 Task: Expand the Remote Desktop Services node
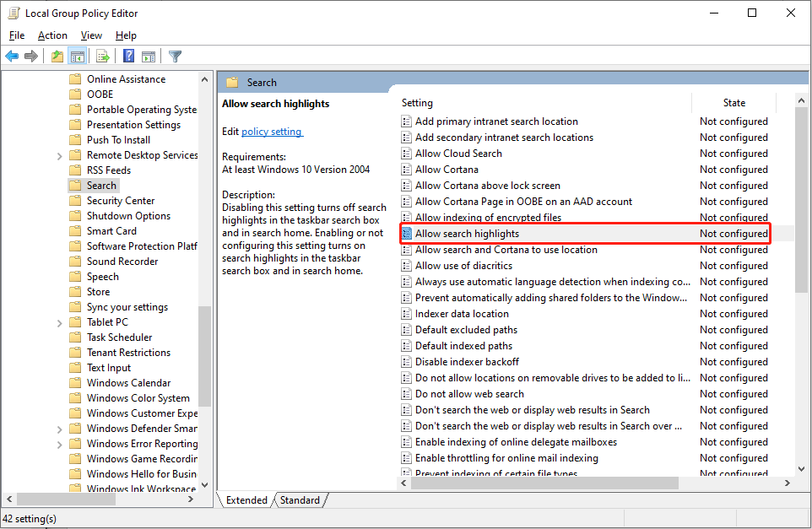click(58, 154)
